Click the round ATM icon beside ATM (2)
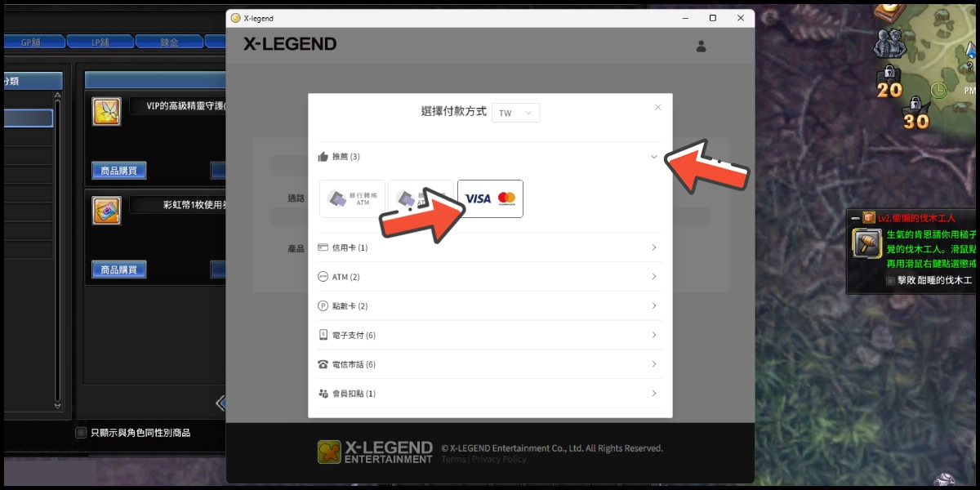 pos(323,277)
